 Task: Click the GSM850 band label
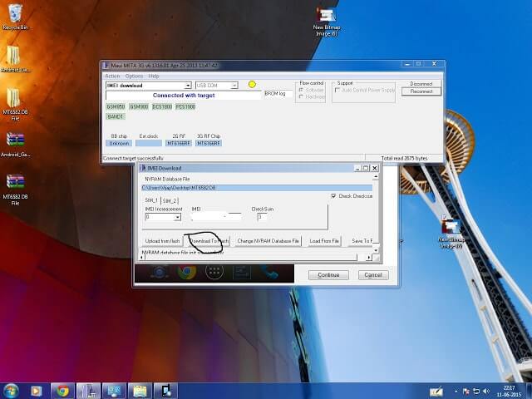[116, 106]
